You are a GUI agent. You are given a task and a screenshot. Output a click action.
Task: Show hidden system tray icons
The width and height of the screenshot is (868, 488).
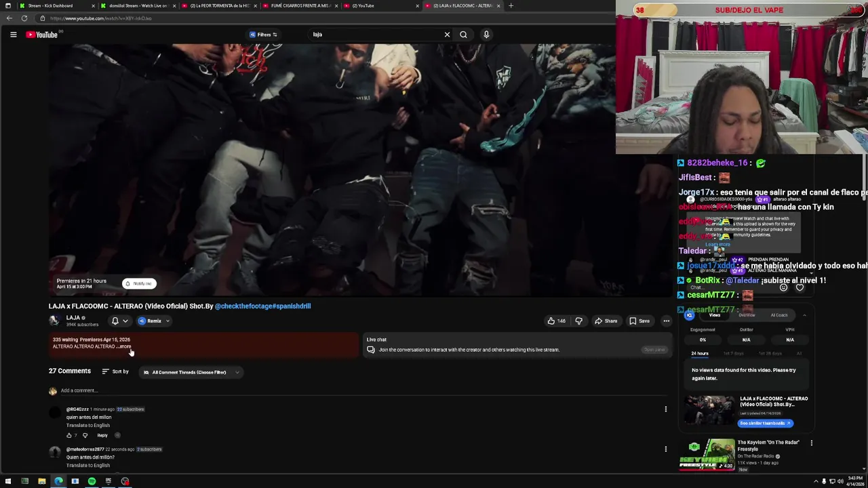816,481
